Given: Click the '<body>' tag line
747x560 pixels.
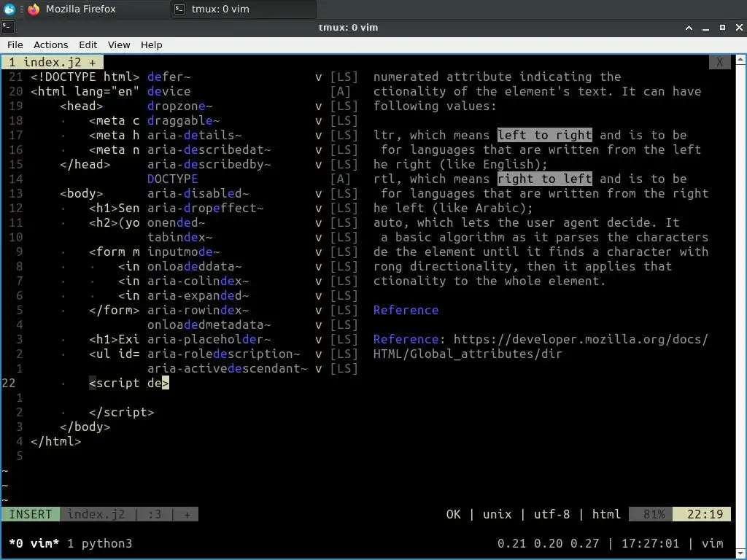Looking at the screenshot, I should 81,193.
